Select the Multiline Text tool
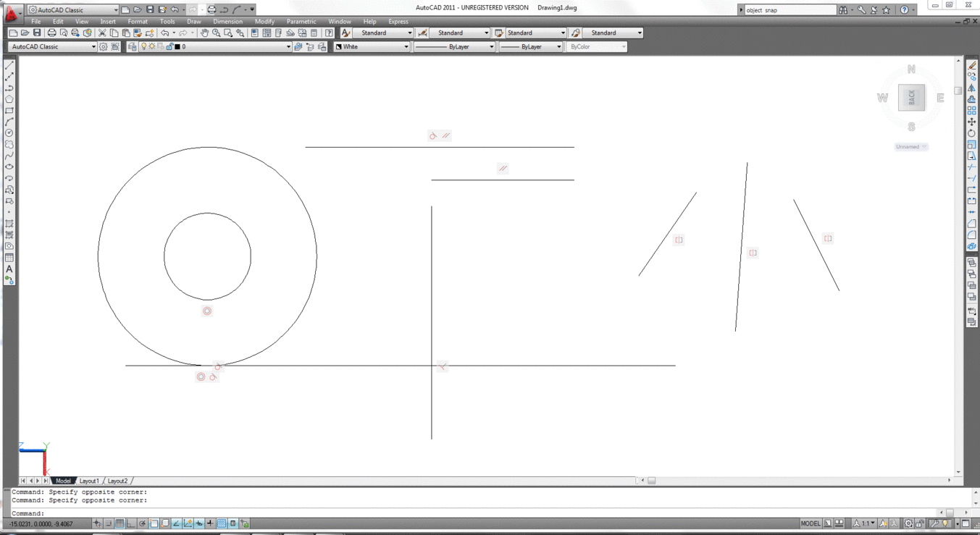This screenshot has height=535, width=980. [9, 269]
